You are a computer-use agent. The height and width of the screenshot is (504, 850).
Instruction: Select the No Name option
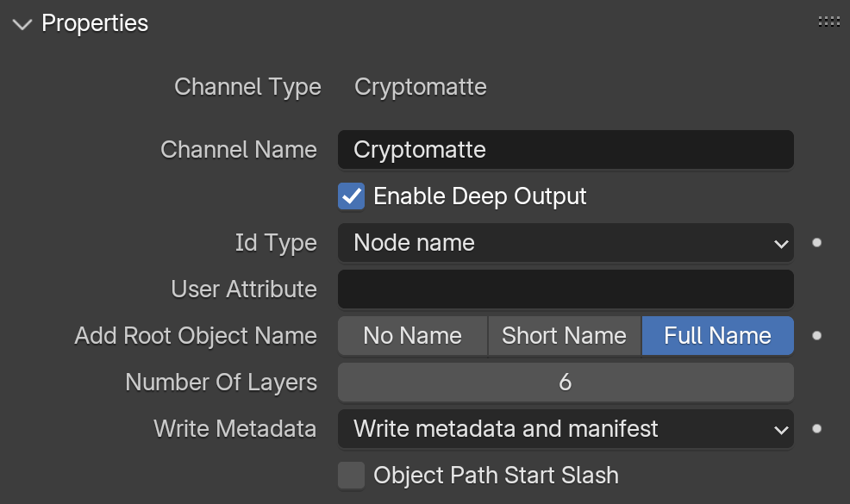(x=413, y=336)
